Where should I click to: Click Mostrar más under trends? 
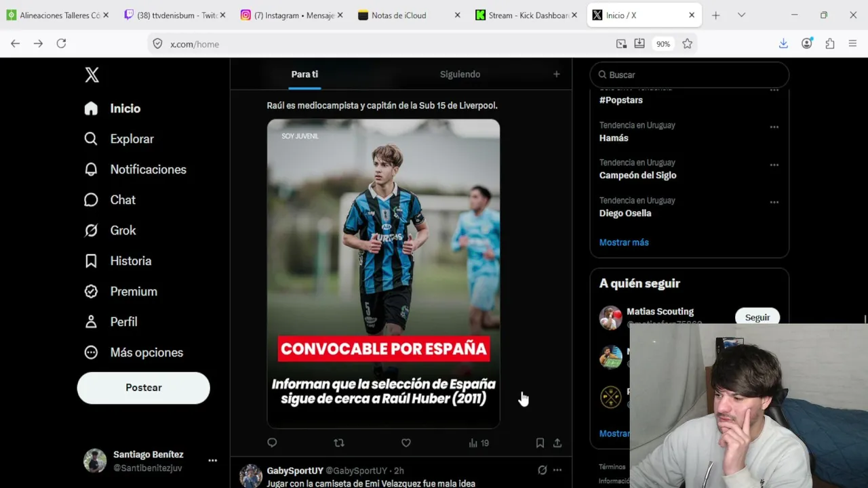point(624,243)
